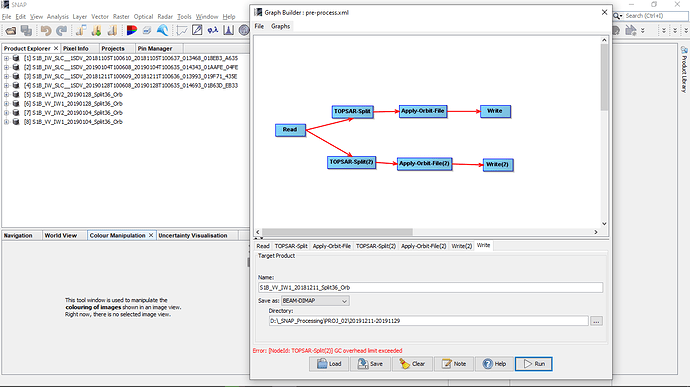
Task: Switch to the TOPSAR-Split(2) parameters tab
Action: (x=375, y=246)
